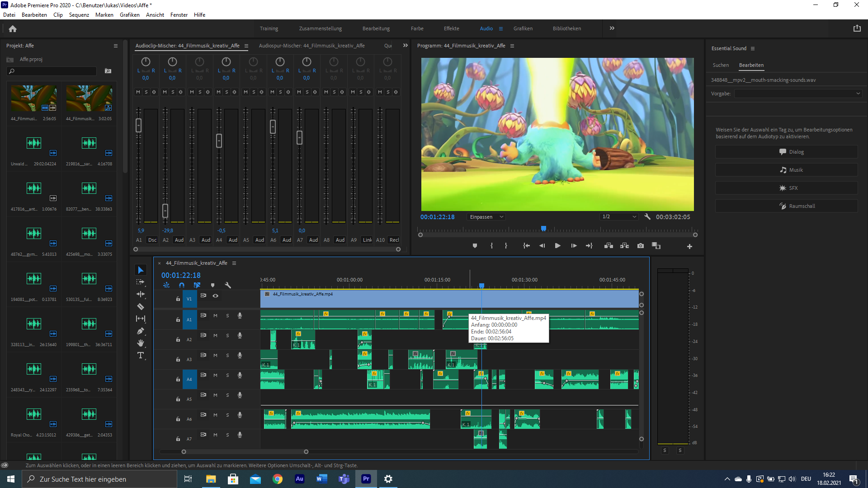Open the Sequenz menu
The image size is (868, 488).
[79, 15]
